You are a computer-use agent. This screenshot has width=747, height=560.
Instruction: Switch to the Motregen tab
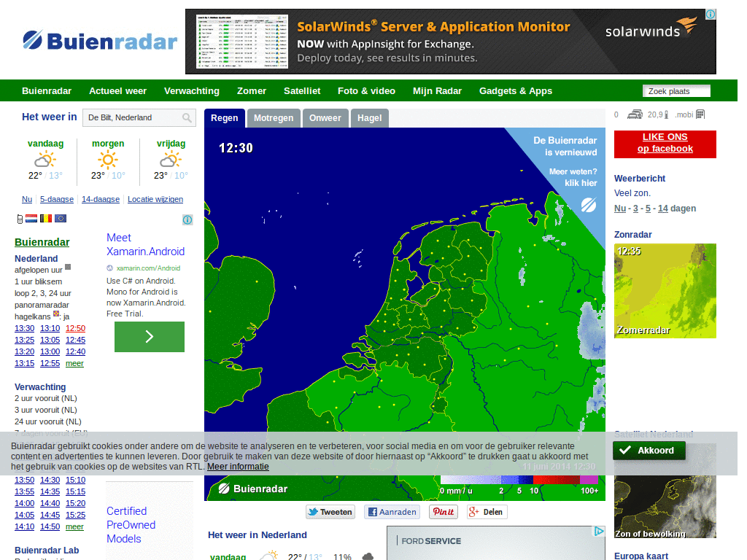click(x=274, y=118)
